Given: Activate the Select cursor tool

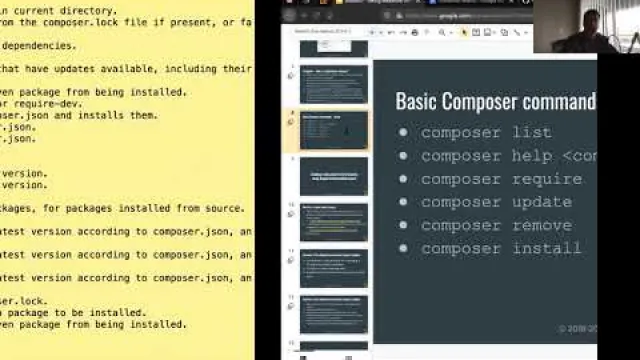Looking at the screenshot, I should point(464,32).
